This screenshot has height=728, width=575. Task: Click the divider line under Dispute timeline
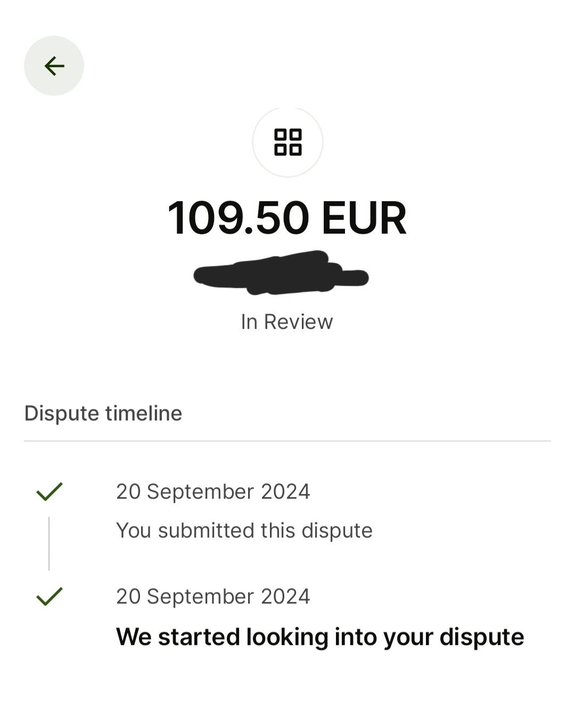pyautogui.click(x=287, y=441)
